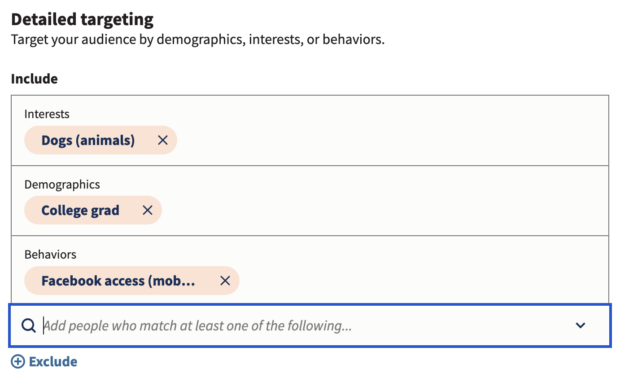The image size is (620, 378).
Task: Click the Detailed targeting title
Action: pyautogui.click(x=82, y=19)
